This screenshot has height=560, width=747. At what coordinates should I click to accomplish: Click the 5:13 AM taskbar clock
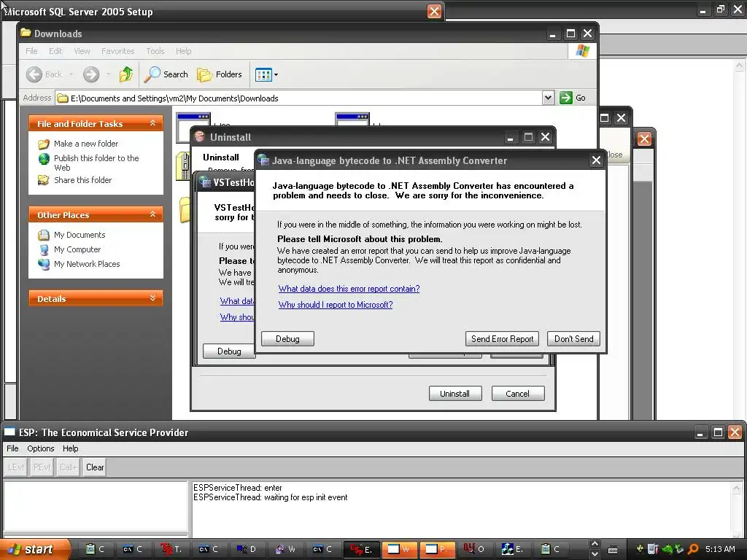[720, 549]
